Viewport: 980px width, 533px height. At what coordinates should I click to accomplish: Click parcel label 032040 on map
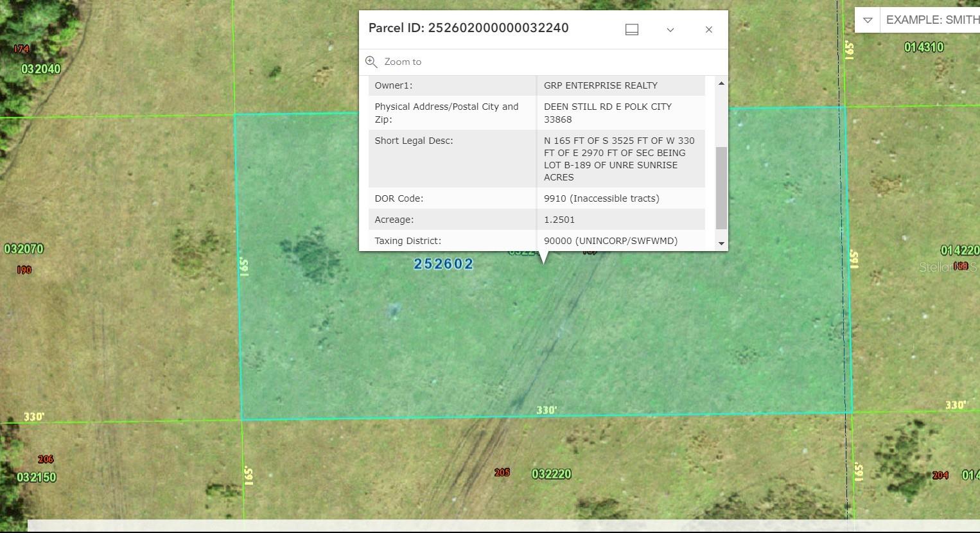click(41, 69)
